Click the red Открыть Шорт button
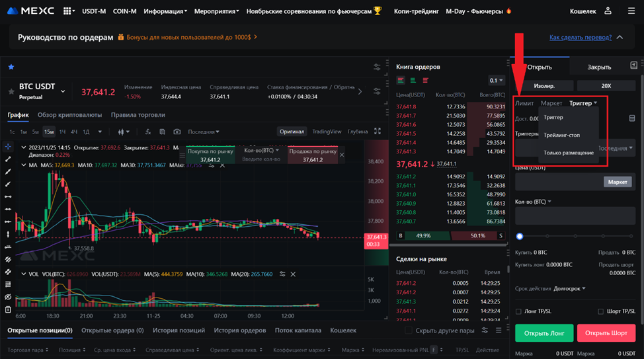Viewport: 644px width, 359px height. (606, 333)
